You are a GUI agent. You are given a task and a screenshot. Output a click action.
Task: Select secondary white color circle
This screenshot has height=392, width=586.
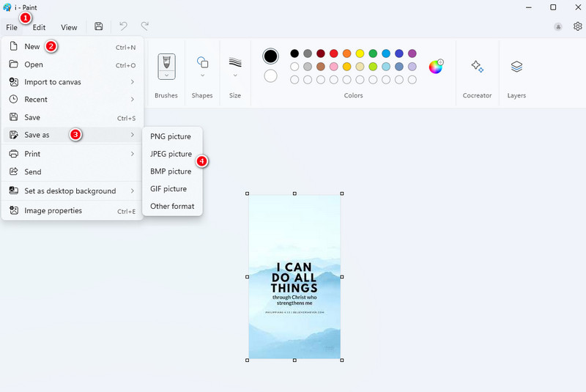click(x=271, y=75)
